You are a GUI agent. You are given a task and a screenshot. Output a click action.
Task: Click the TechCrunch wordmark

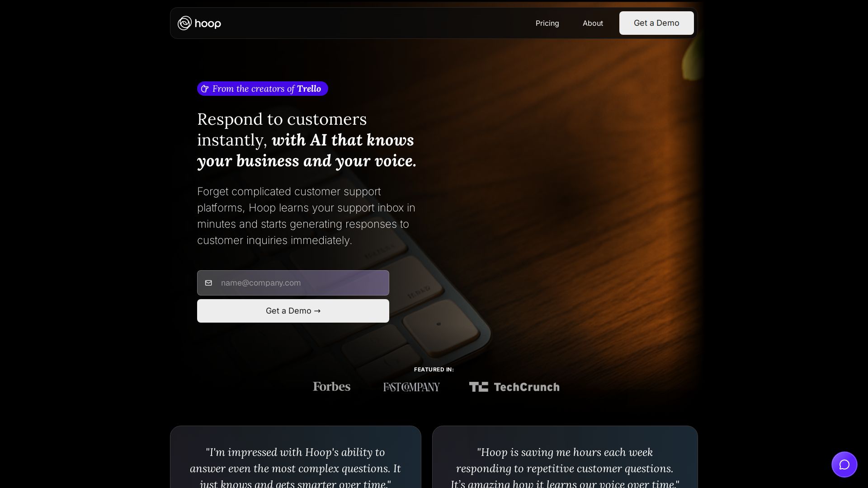(527, 387)
